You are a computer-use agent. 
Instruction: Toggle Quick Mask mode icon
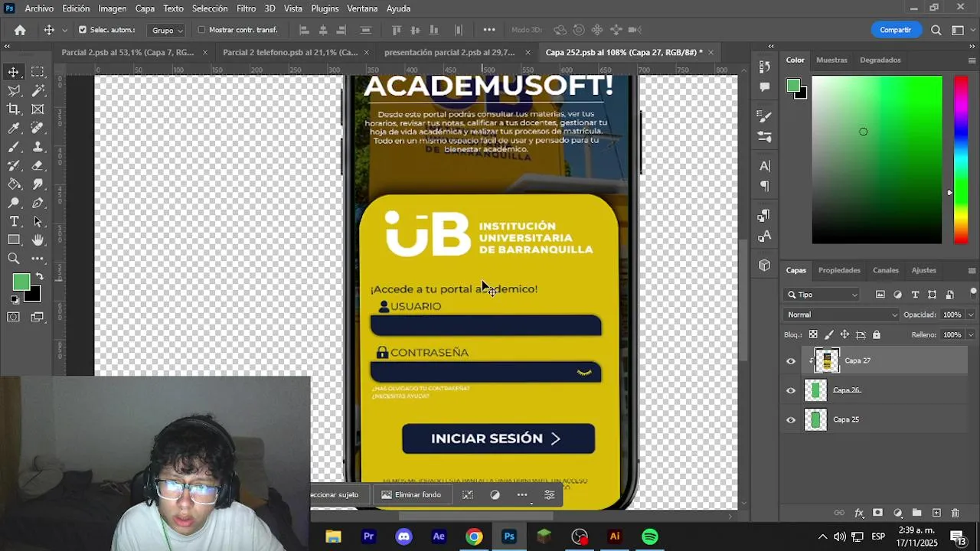point(14,317)
